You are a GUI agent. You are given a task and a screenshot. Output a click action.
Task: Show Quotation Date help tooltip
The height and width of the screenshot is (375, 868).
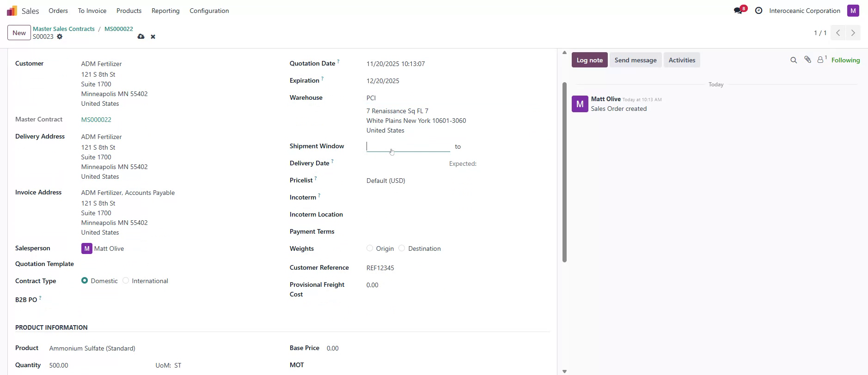tap(338, 61)
